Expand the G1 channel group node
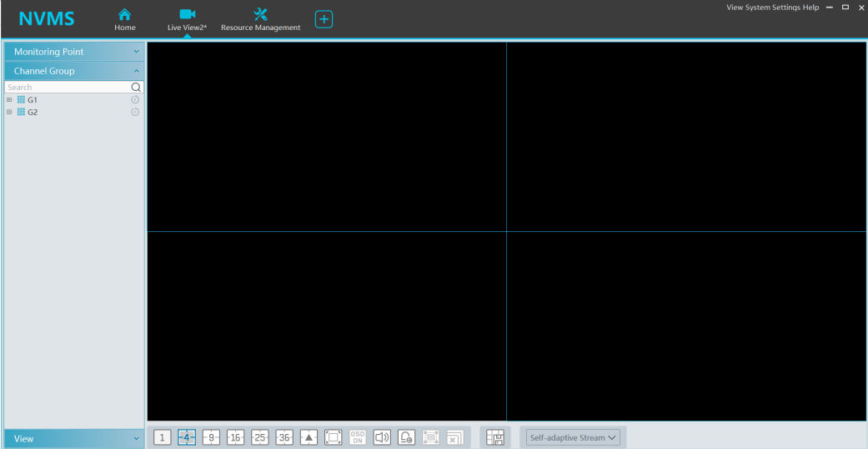The height and width of the screenshot is (449, 868). [9, 100]
